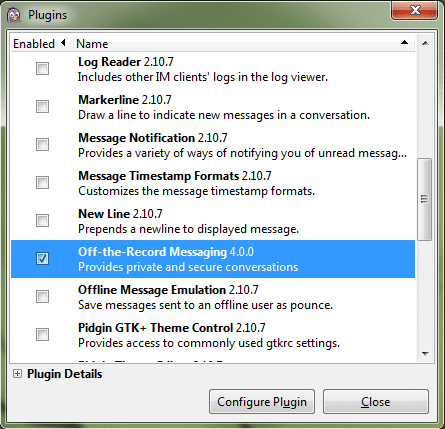Click the scrollbar up arrow

(425, 43)
